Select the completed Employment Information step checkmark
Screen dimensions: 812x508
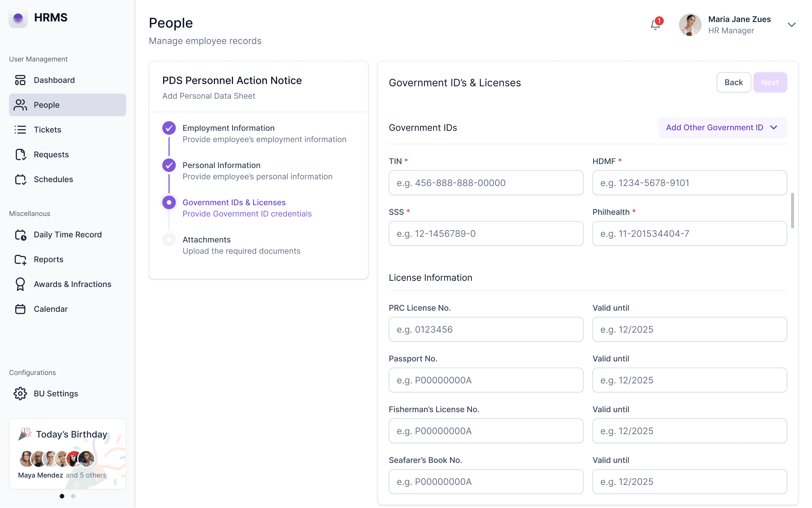pyautogui.click(x=169, y=128)
